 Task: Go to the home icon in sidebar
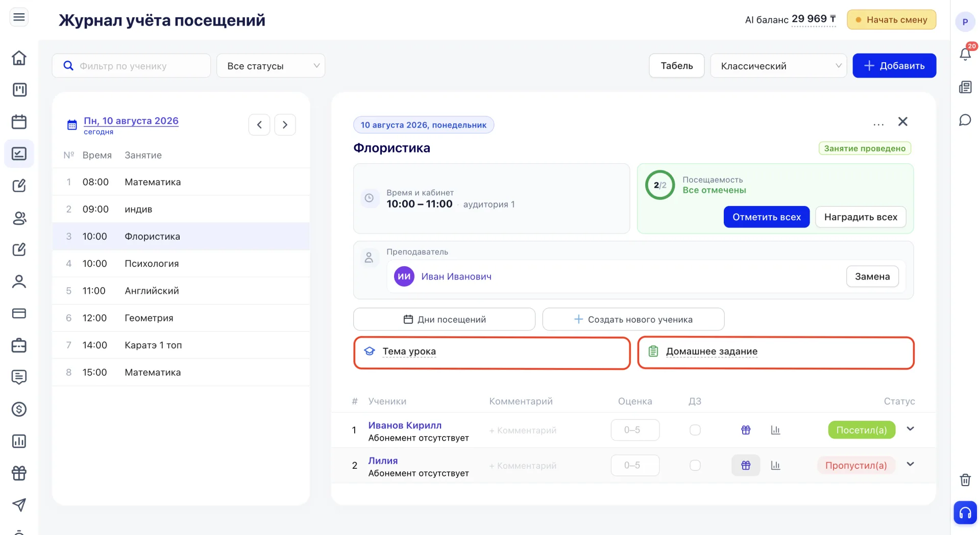tap(19, 58)
